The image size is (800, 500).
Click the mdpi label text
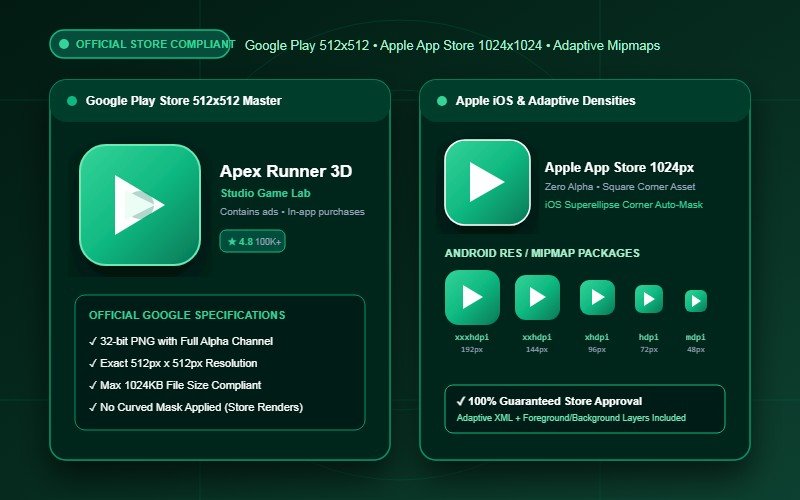pos(696,337)
